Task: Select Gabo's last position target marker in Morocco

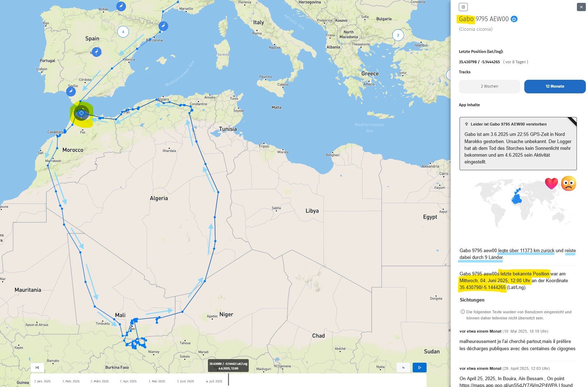Action: coord(81,113)
